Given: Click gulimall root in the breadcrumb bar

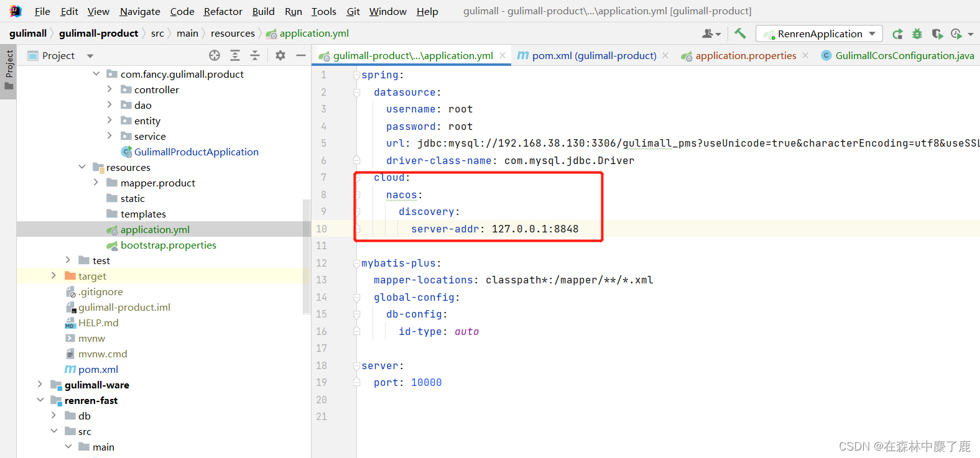Looking at the screenshot, I should (28, 34).
